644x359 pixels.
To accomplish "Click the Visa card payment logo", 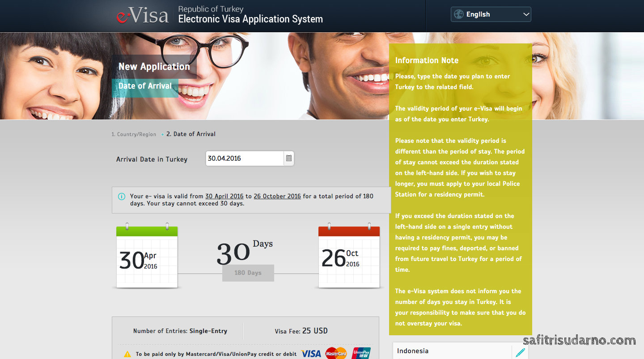I will [x=311, y=354].
